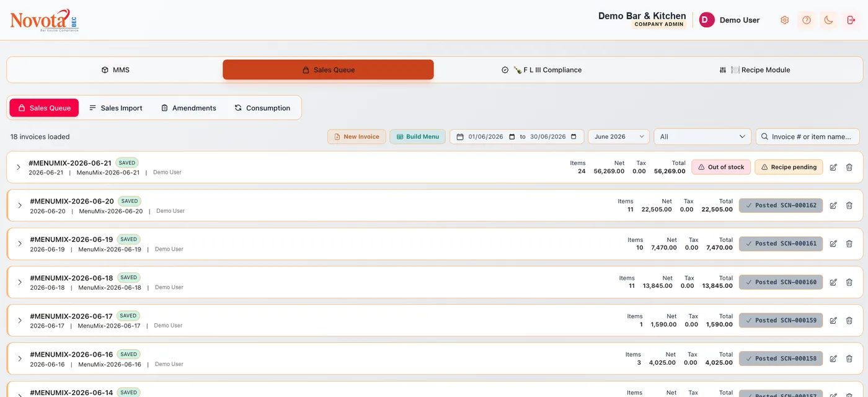
Task: Delete invoice MENUMIX-2026-06-18
Action: (849, 282)
